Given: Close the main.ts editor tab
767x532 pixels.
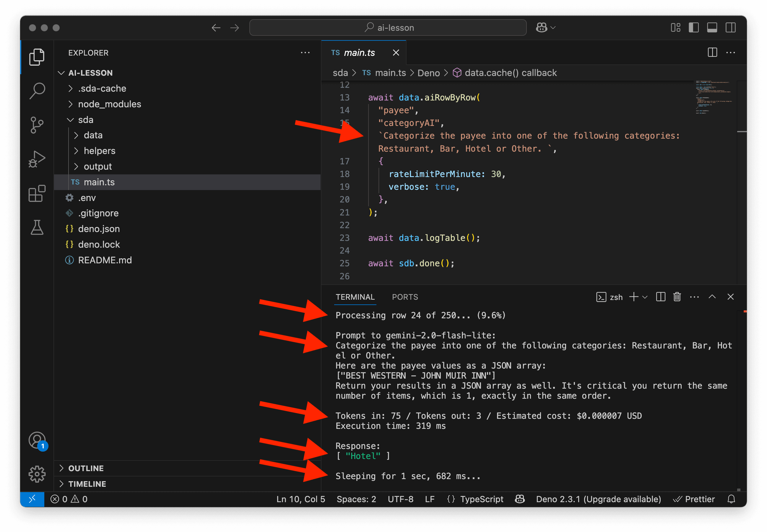Looking at the screenshot, I should pyautogui.click(x=396, y=53).
